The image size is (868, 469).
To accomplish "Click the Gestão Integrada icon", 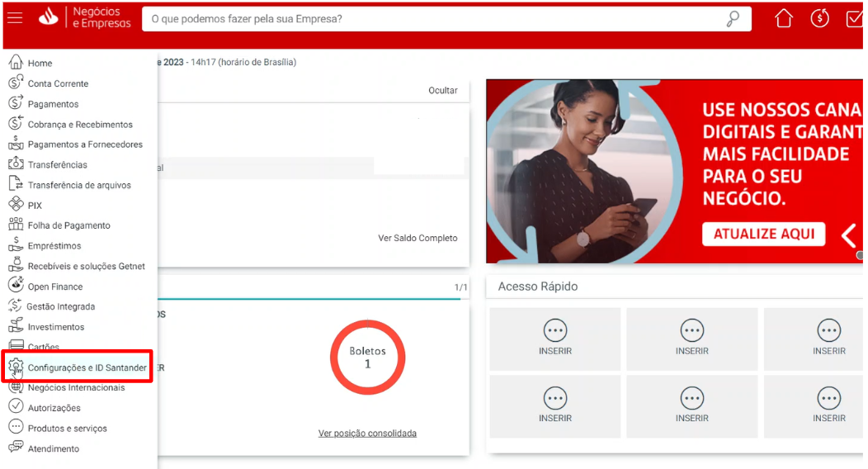I will (16, 306).
